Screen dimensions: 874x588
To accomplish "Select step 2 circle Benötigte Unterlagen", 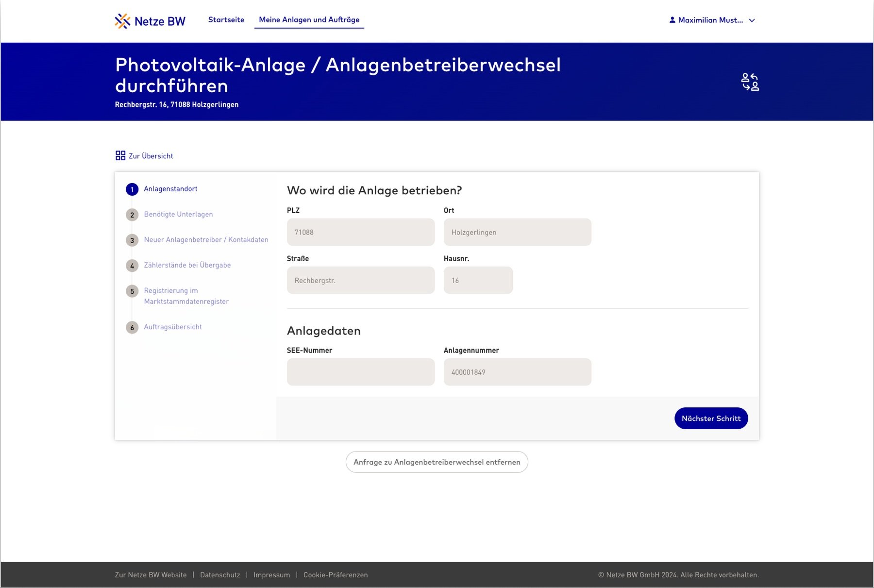I will tap(132, 215).
